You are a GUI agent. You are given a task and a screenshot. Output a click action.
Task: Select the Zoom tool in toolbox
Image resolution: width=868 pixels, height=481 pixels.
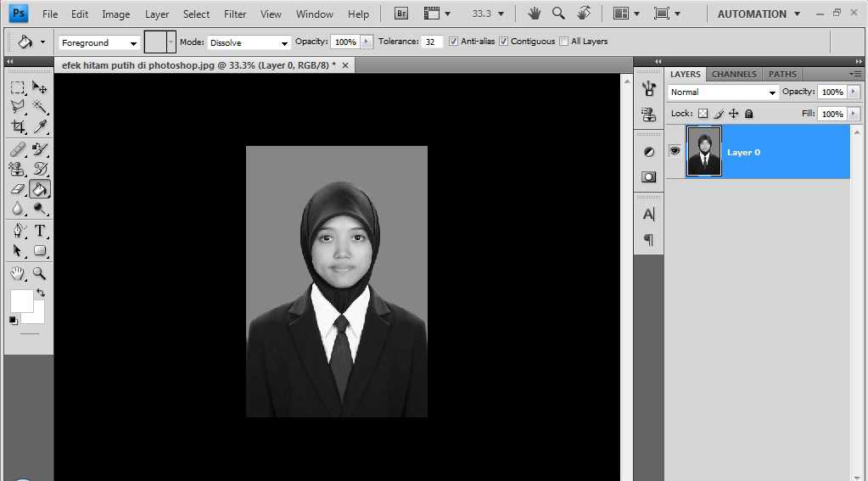(40, 273)
